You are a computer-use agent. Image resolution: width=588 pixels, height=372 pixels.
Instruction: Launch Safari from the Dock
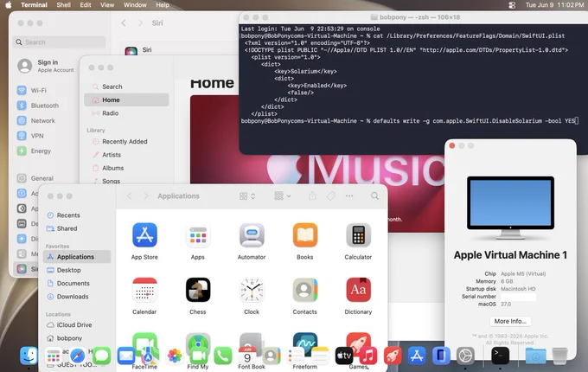[x=77, y=356]
